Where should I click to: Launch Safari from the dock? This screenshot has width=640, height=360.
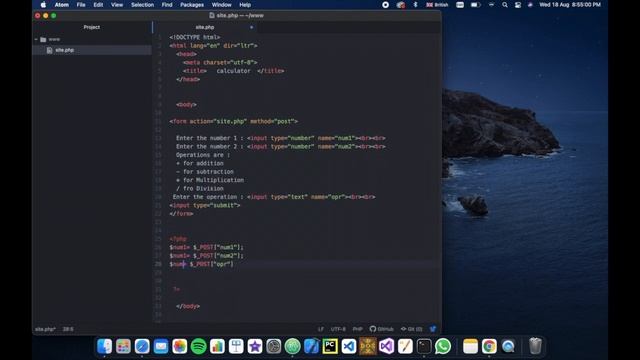pos(142,346)
